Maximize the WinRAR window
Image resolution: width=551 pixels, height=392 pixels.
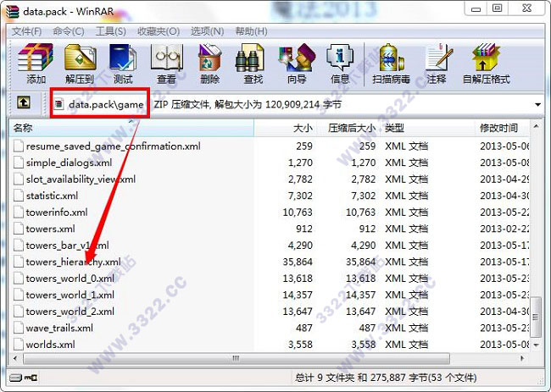pos(497,8)
